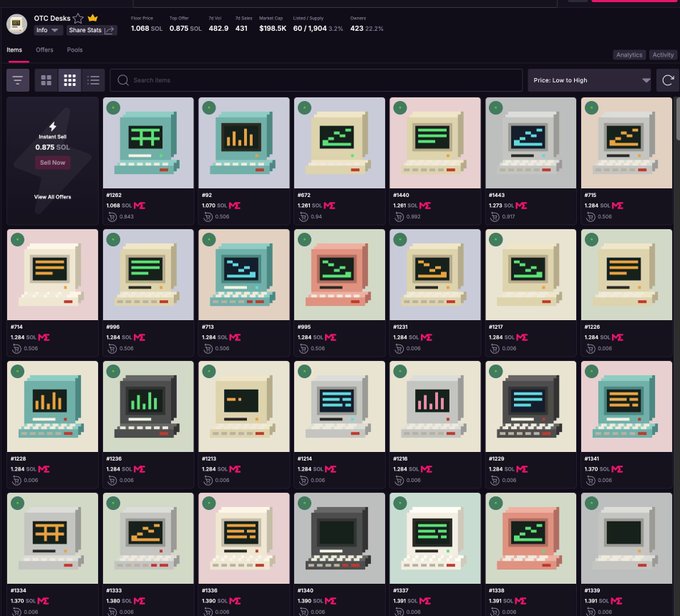
Task: Switch to the Offers tab
Action: point(44,50)
